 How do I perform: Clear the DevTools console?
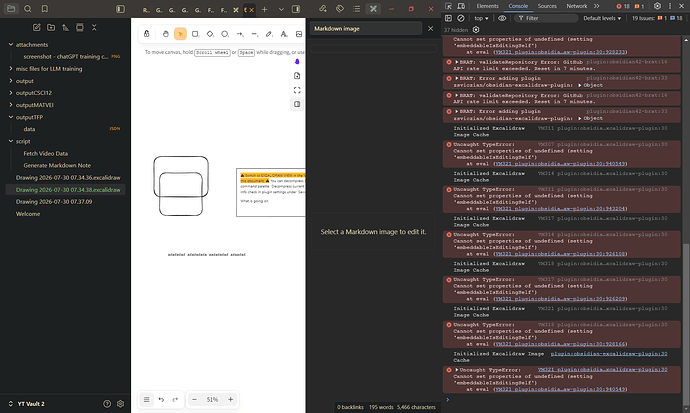point(461,18)
